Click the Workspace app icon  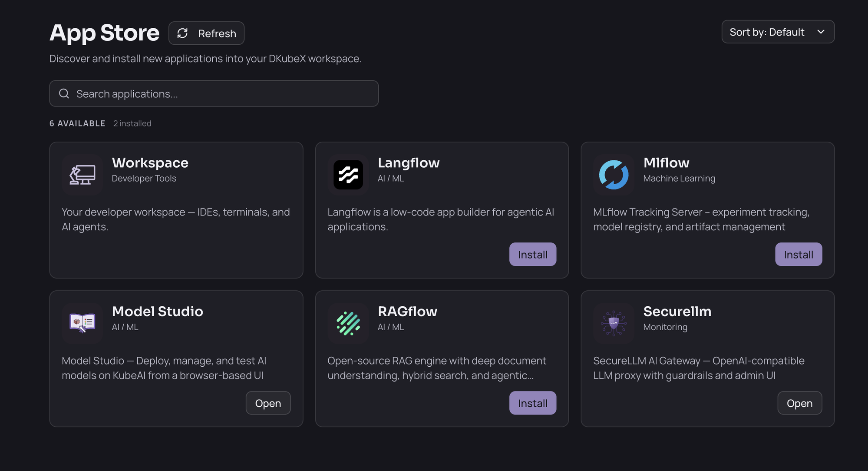point(82,175)
